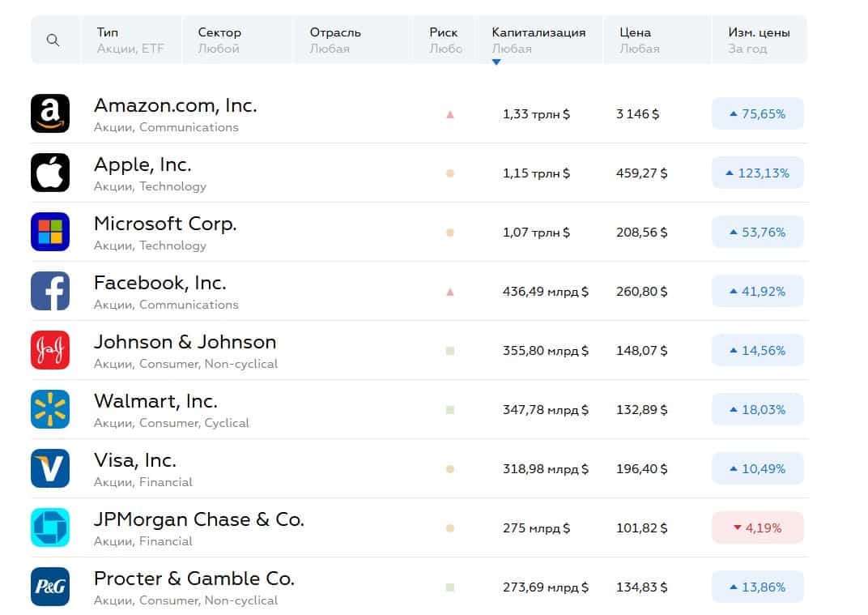Click the Visa logo icon

coord(50,468)
